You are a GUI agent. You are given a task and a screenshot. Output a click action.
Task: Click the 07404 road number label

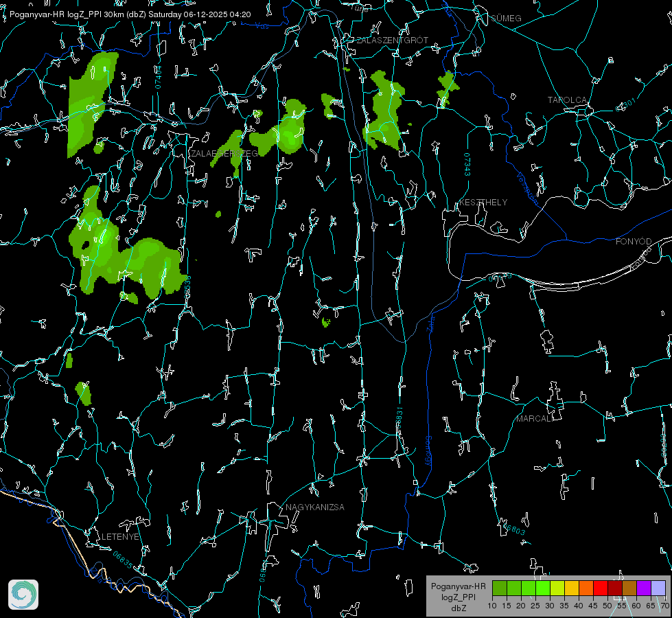(158, 78)
